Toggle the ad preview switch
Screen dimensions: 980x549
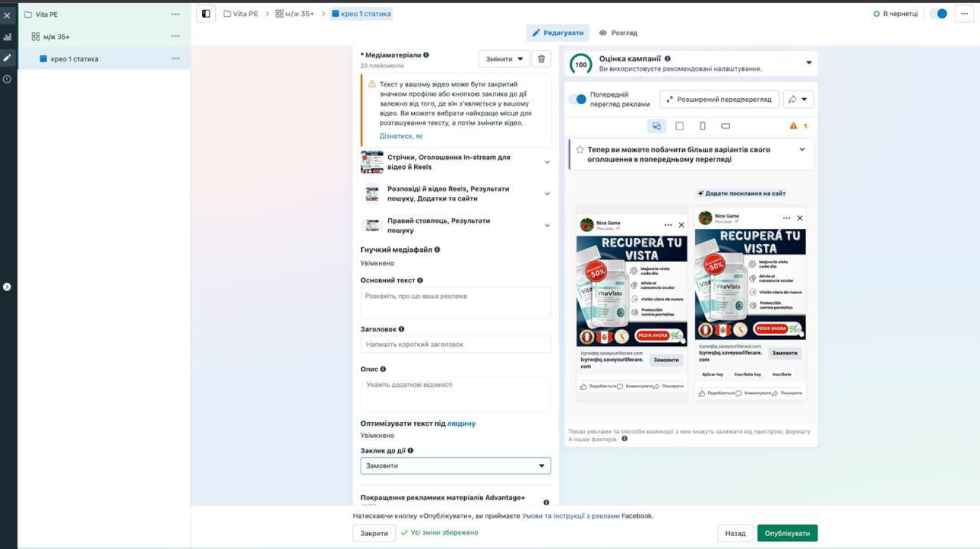coord(578,99)
